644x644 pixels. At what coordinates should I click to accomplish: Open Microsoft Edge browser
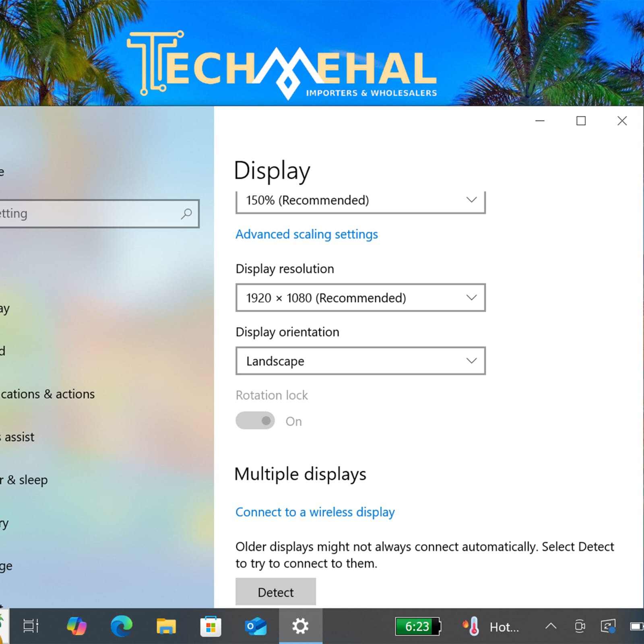coord(122,626)
